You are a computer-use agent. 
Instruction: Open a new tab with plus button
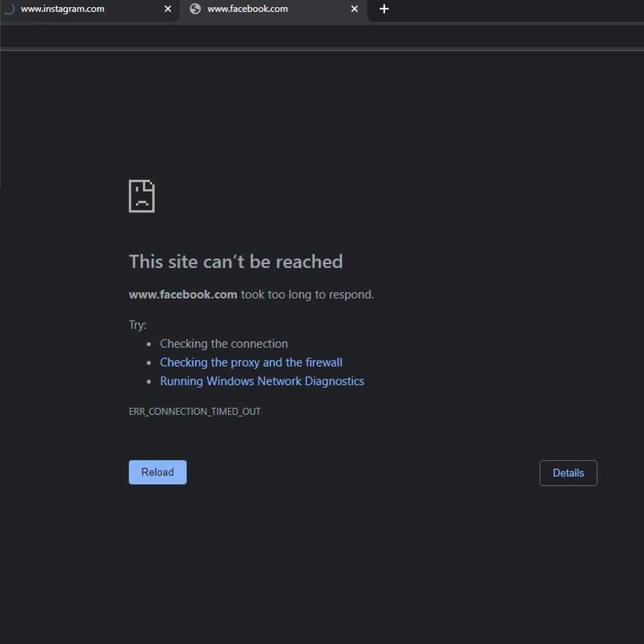(x=384, y=9)
